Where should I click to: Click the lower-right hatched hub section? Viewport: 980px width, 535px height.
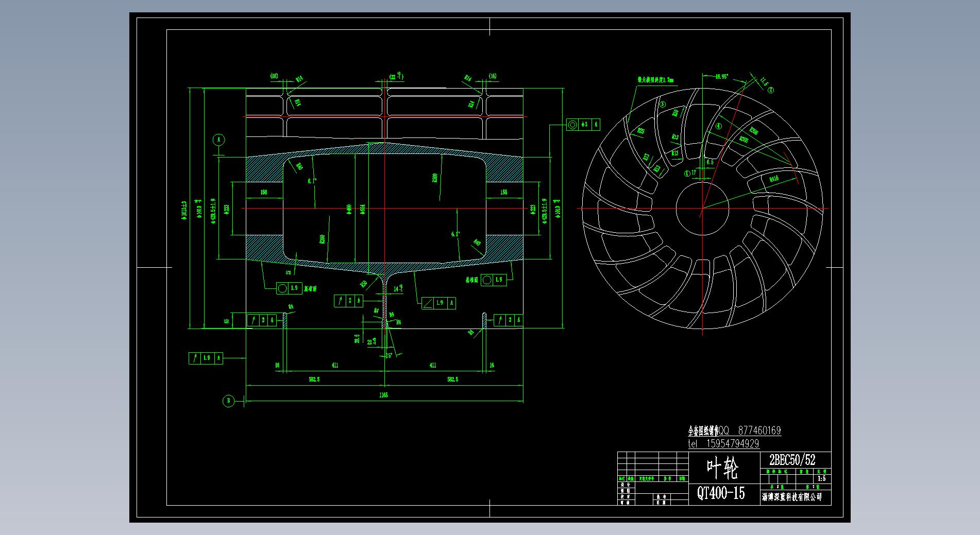504,248
